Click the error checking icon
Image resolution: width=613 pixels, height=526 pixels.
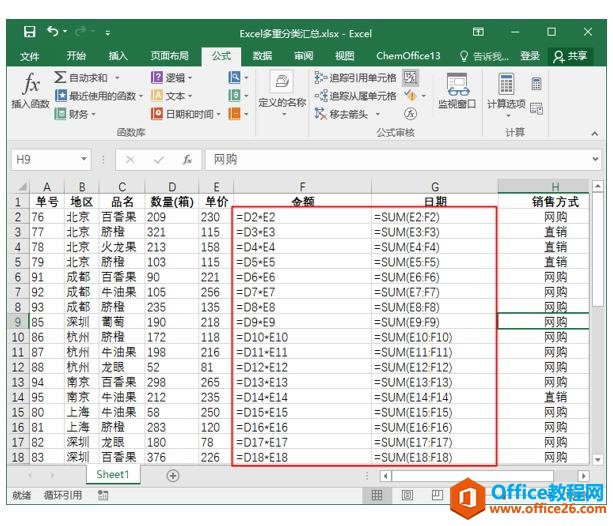tap(410, 95)
